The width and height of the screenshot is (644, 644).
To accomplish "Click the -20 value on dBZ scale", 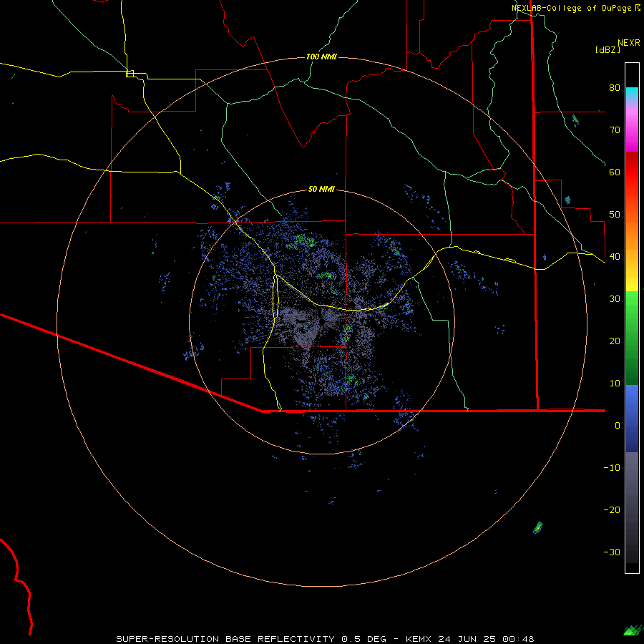I will click(612, 510).
